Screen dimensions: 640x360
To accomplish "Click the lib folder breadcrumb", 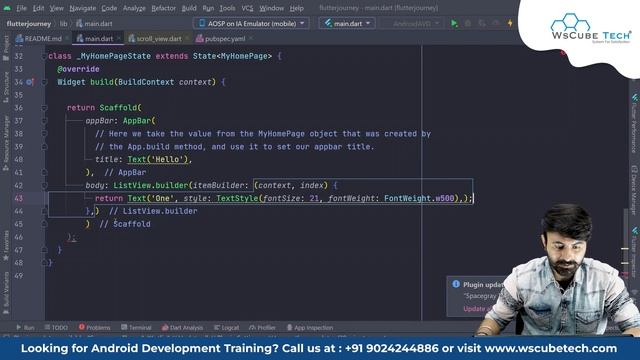I will click(x=63, y=24).
